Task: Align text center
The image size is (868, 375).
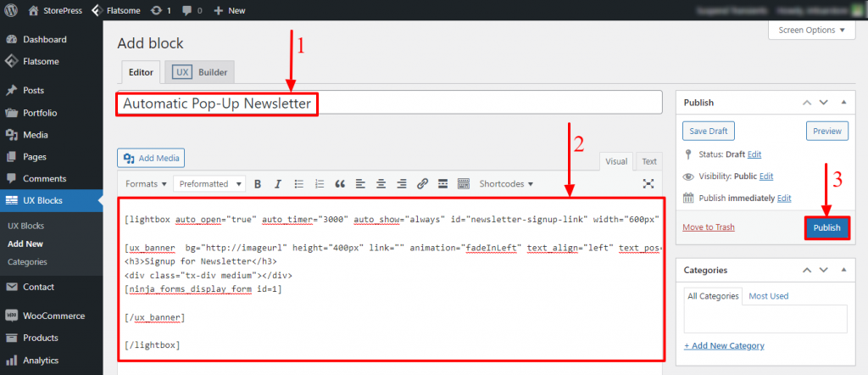Action: (x=381, y=184)
